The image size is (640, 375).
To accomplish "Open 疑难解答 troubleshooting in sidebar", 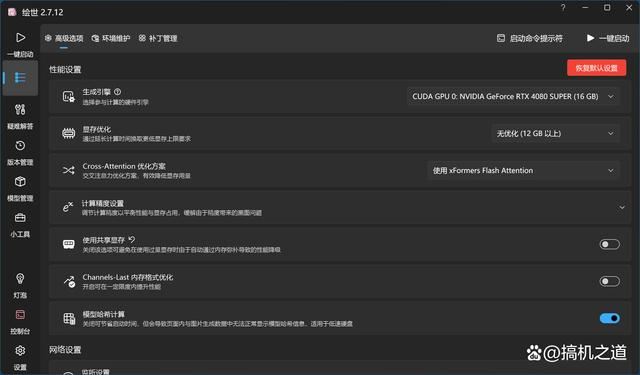I will coord(20,116).
